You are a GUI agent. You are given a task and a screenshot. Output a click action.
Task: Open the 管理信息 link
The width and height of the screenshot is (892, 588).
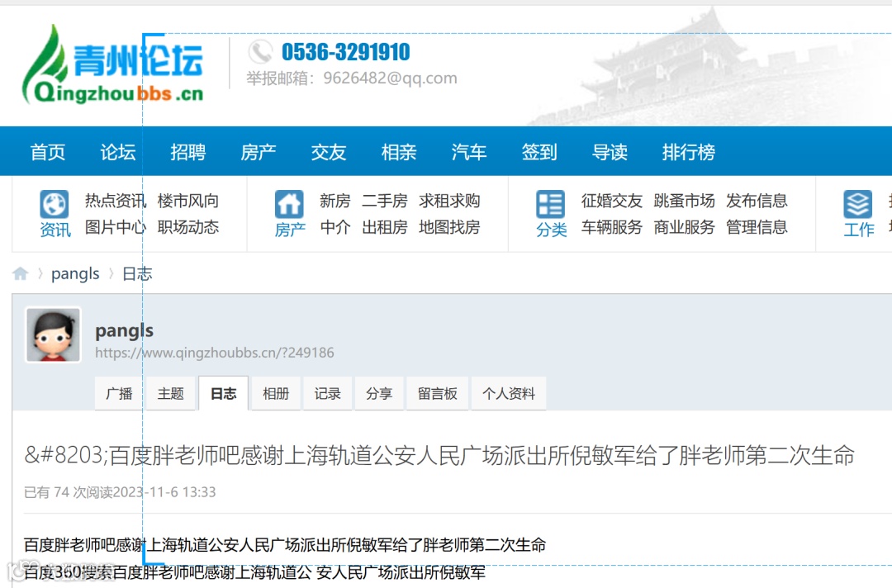point(757,227)
